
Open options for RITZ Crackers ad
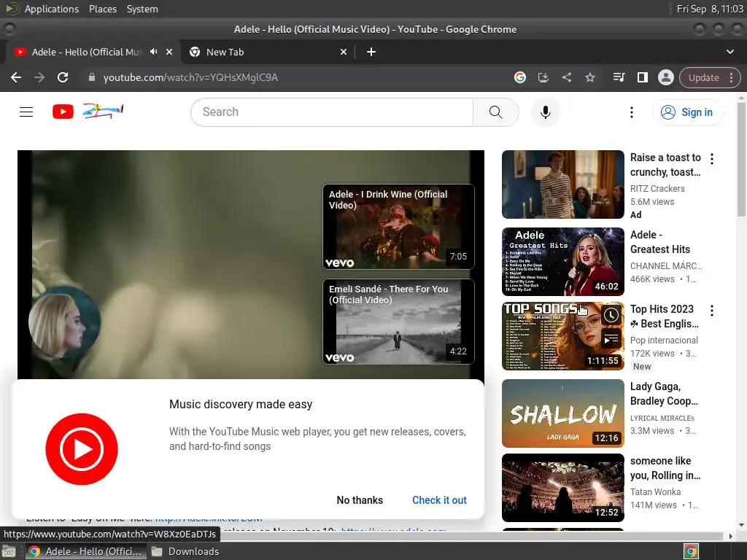[x=712, y=159]
